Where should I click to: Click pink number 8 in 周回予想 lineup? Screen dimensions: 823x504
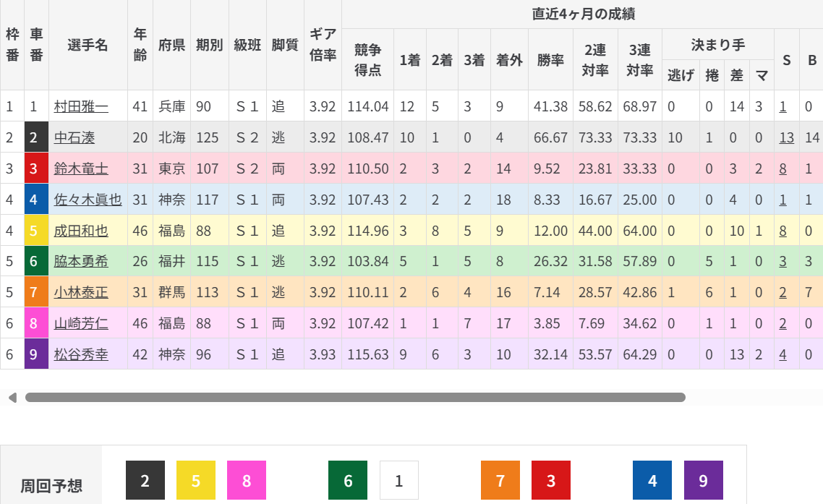(x=247, y=480)
